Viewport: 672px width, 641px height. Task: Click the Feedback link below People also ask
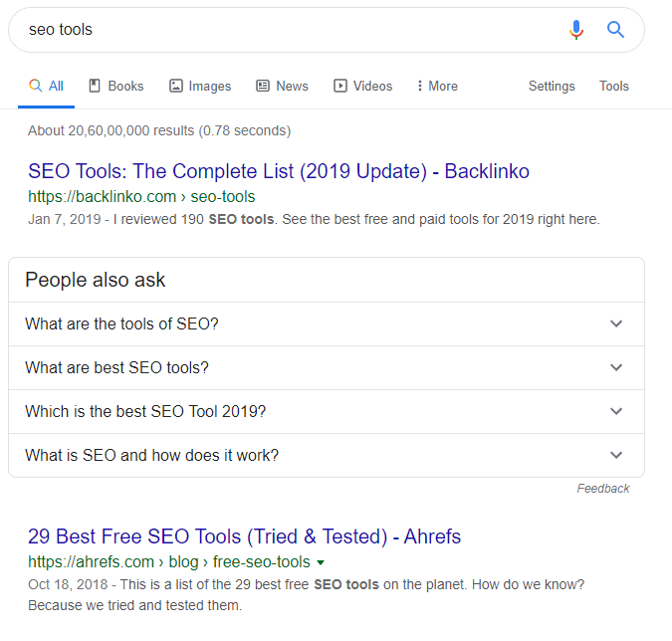pyautogui.click(x=603, y=489)
